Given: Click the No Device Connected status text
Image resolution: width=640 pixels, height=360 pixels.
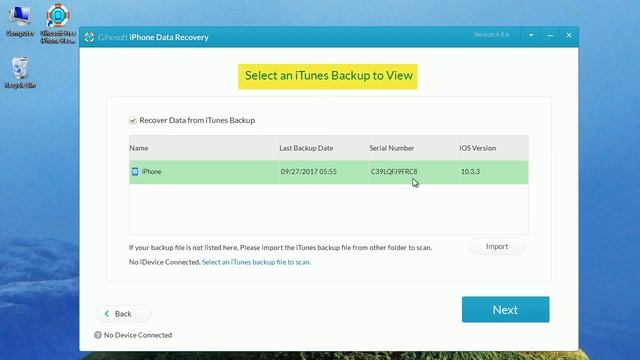Looking at the screenshot, I should coord(138,335).
